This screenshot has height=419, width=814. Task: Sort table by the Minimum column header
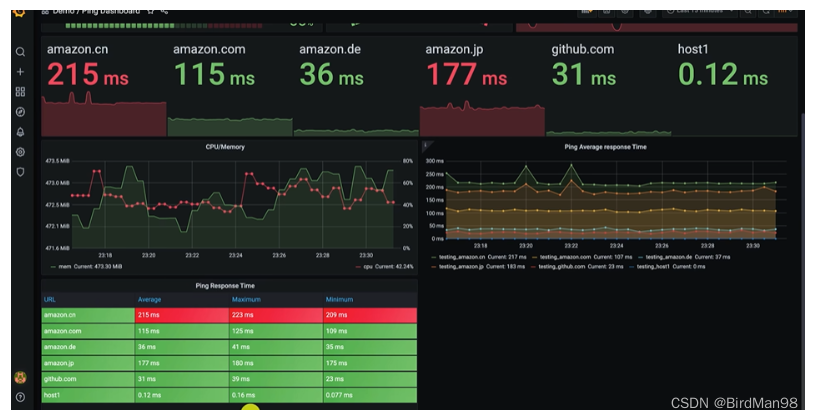tap(340, 300)
